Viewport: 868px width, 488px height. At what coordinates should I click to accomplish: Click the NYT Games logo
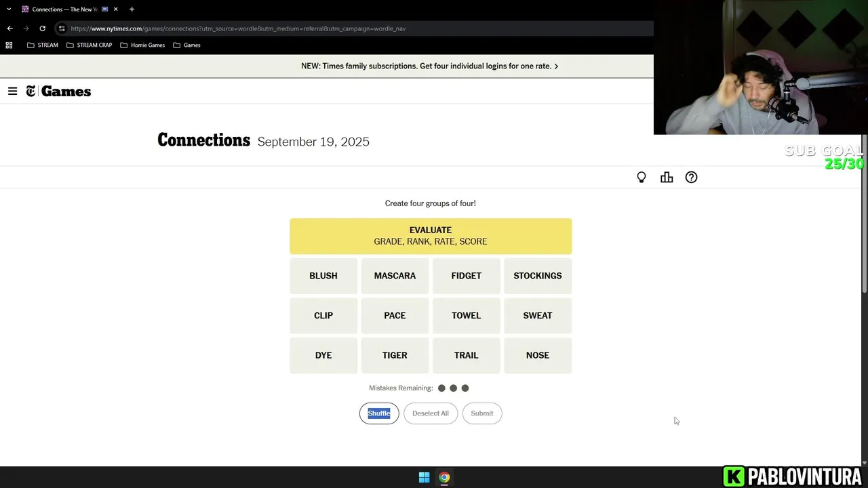tap(58, 91)
